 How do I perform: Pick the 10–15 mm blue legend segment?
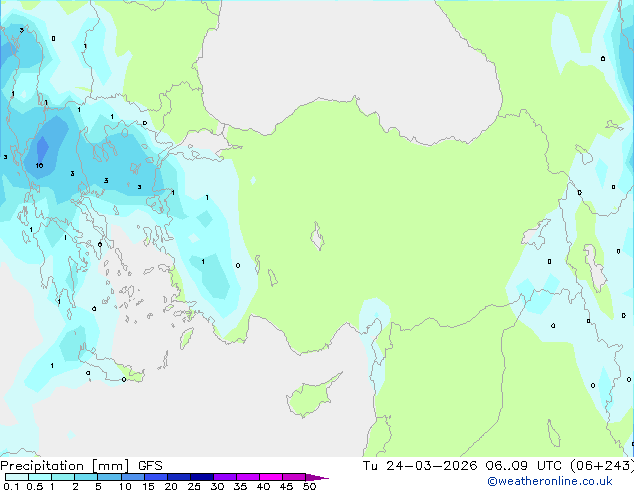pyautogui.click(x=133, y=477)
